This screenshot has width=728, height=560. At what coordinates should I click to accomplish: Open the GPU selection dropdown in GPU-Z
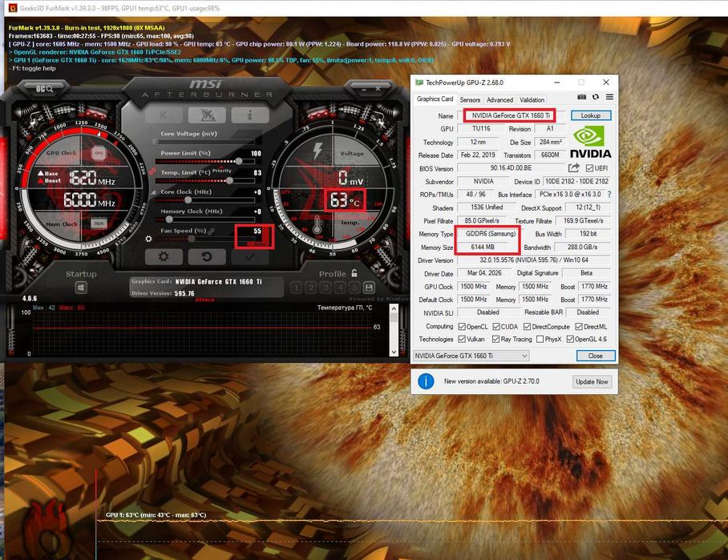(x=471, y=356)
